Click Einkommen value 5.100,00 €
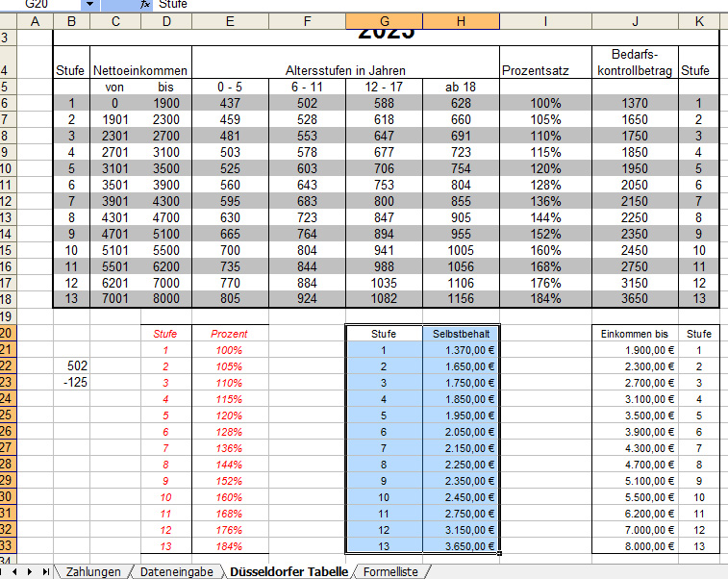Viewport: 728px width, 579px height. pyautogui.click(x=635, y=481)
